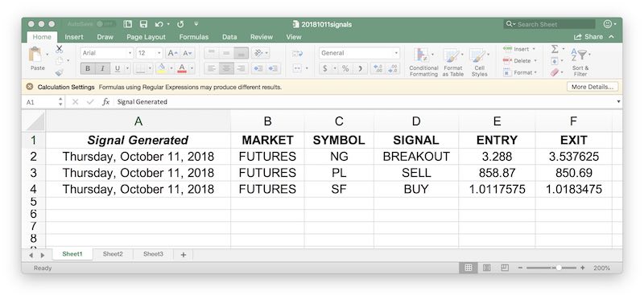Viewport: 644px width, 299px height.
Task: Click the Redo icon in the title bar
Action: 180,24
